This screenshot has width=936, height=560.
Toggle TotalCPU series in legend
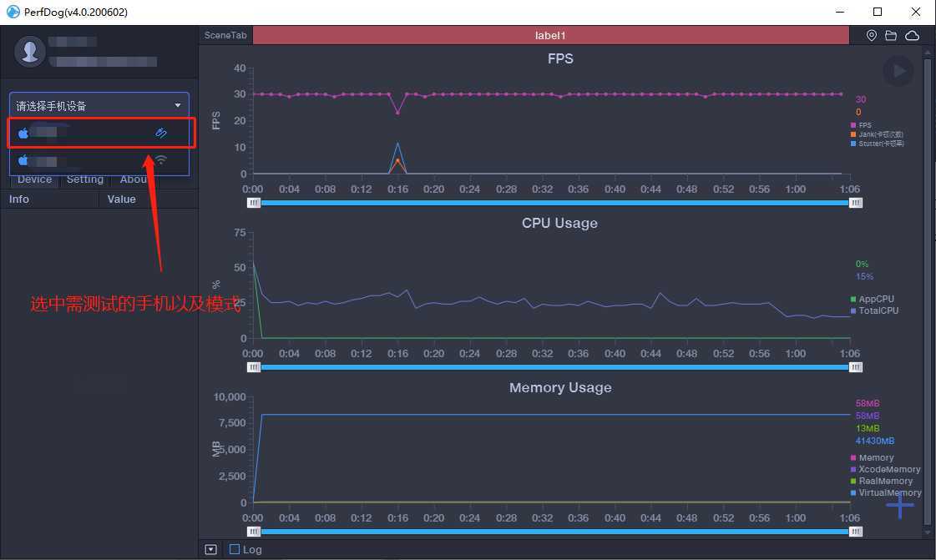(x=874, y=310)
